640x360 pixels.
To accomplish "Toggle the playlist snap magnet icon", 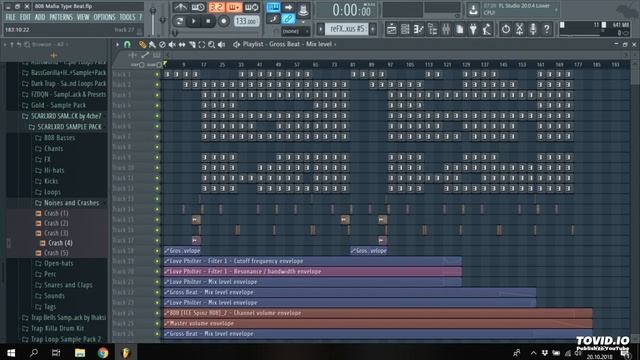I will [x=127, y=44].
